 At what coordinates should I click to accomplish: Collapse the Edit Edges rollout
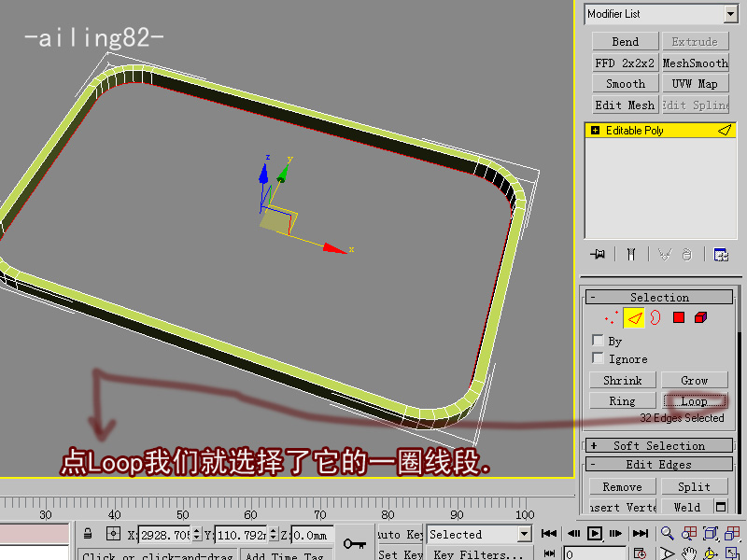click(x=659, y=465)
